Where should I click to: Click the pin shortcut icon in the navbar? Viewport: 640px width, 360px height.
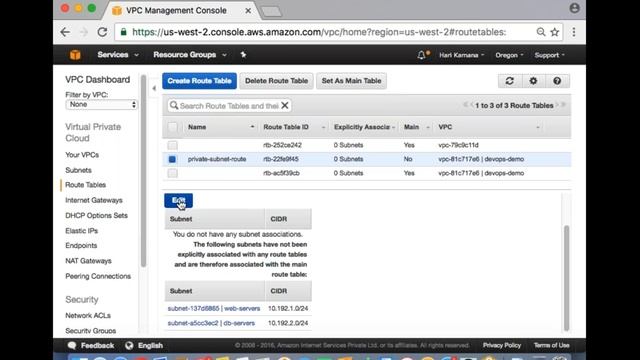point(243,55)
